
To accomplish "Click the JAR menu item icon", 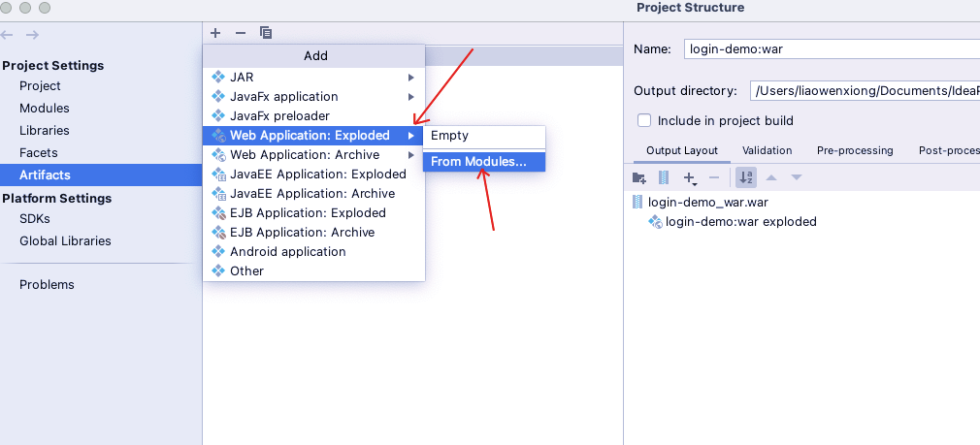I will [x=218, y=78].
